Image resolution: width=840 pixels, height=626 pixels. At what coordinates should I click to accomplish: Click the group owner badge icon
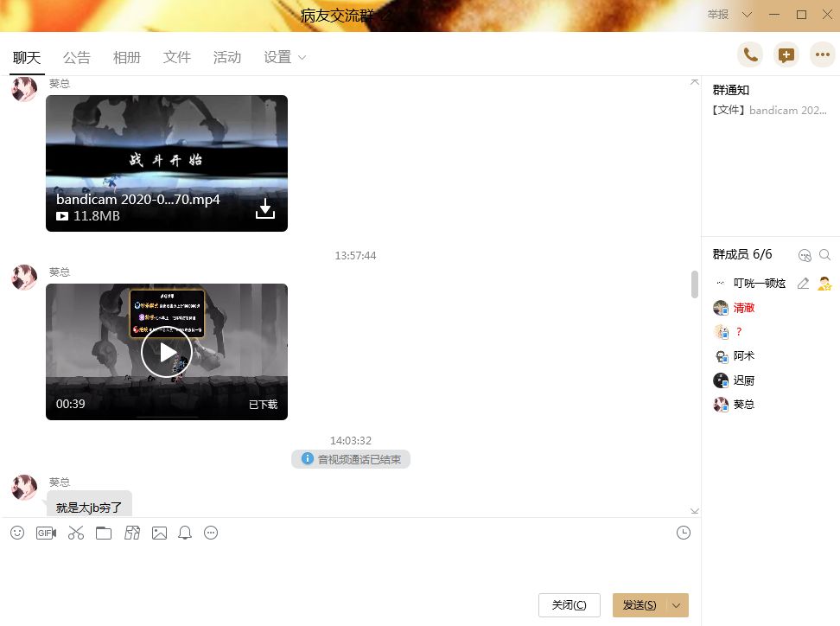[824, 284]
